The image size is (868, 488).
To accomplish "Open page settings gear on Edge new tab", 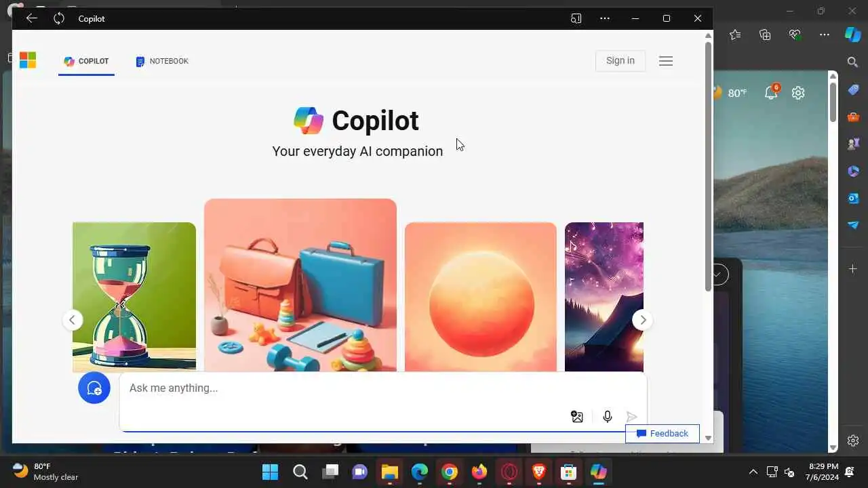I will point(798,93).
